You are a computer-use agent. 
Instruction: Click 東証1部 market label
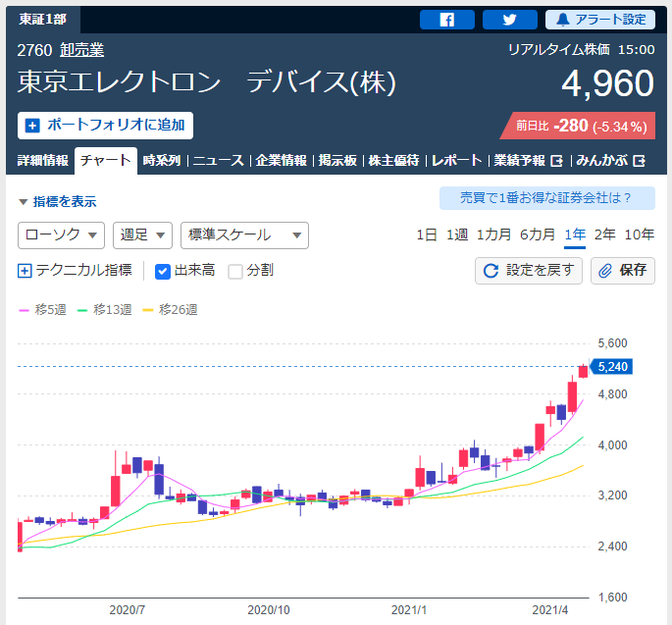43,20
